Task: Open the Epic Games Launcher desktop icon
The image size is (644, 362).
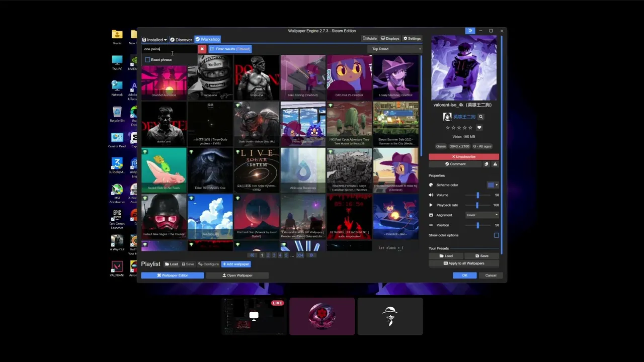Action: (x=117, y=219)
